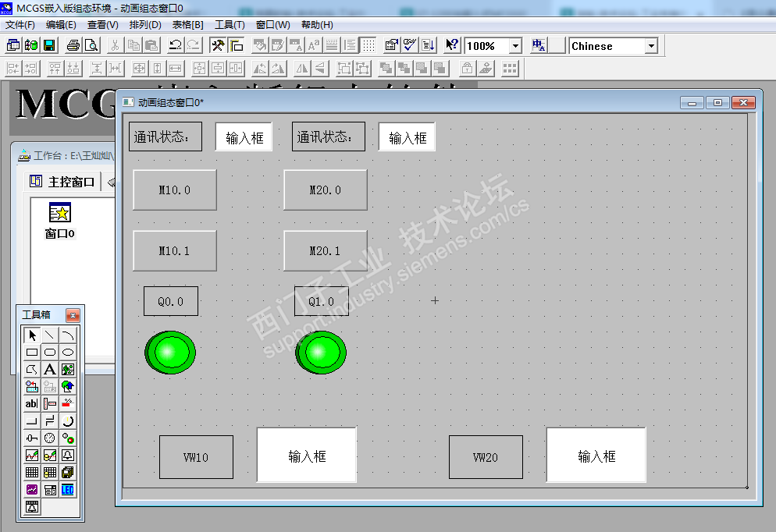Select the standard button tool in toolbox
The width and height of the screenshot is (776, 532).
point(32,420)
